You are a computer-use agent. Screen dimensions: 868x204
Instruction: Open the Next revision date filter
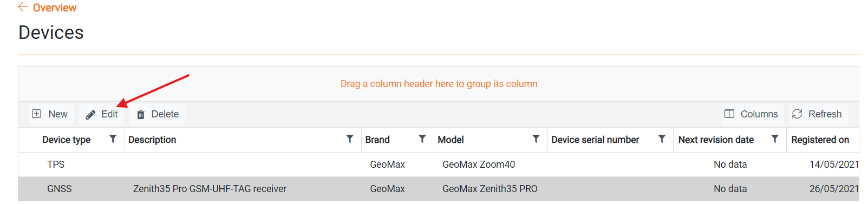775,139
